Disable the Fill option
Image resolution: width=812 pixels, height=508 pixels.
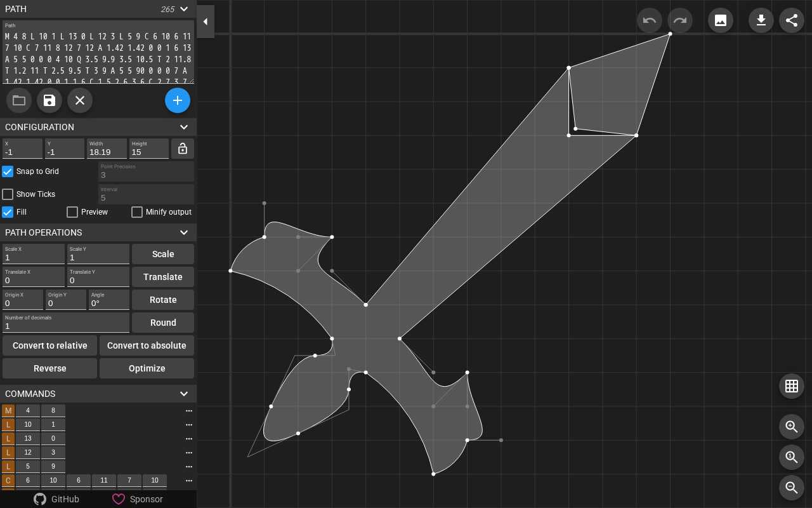(x=7, y=212)
